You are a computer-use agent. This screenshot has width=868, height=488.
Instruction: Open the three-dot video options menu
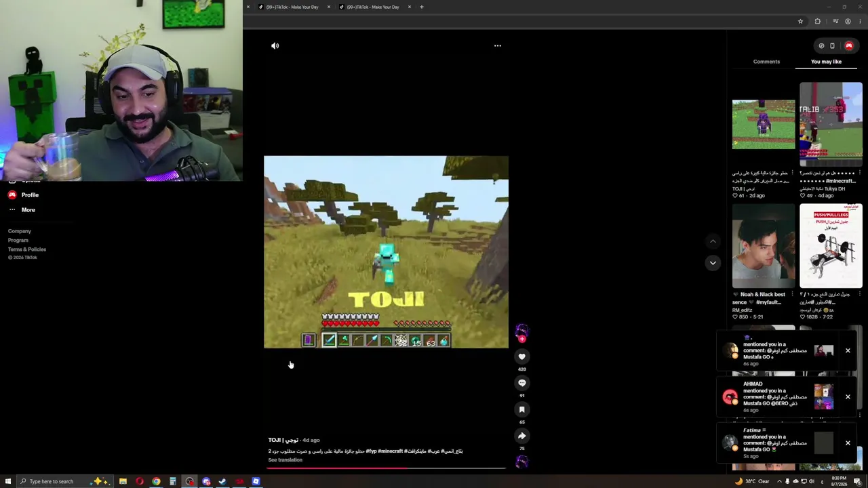point(497,45)
